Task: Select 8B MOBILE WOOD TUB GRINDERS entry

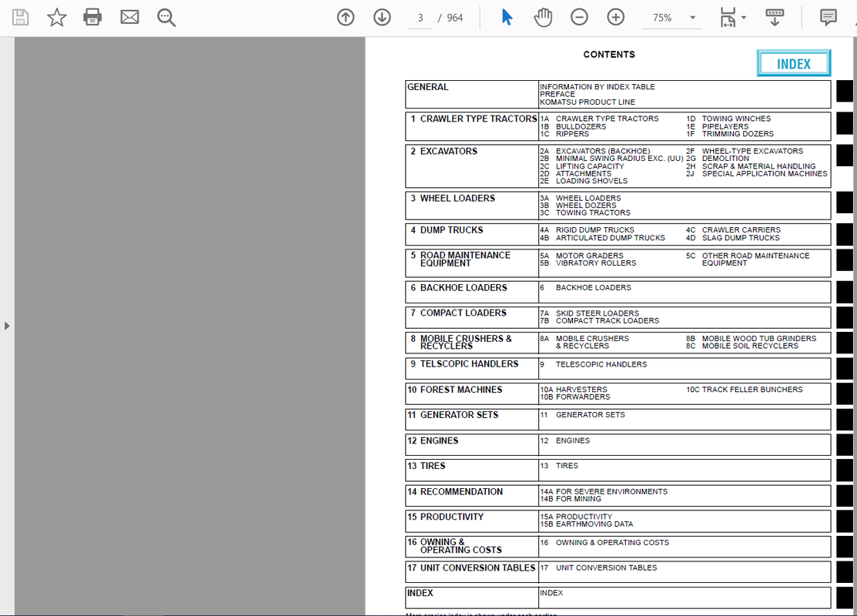Action: [751, 339]
